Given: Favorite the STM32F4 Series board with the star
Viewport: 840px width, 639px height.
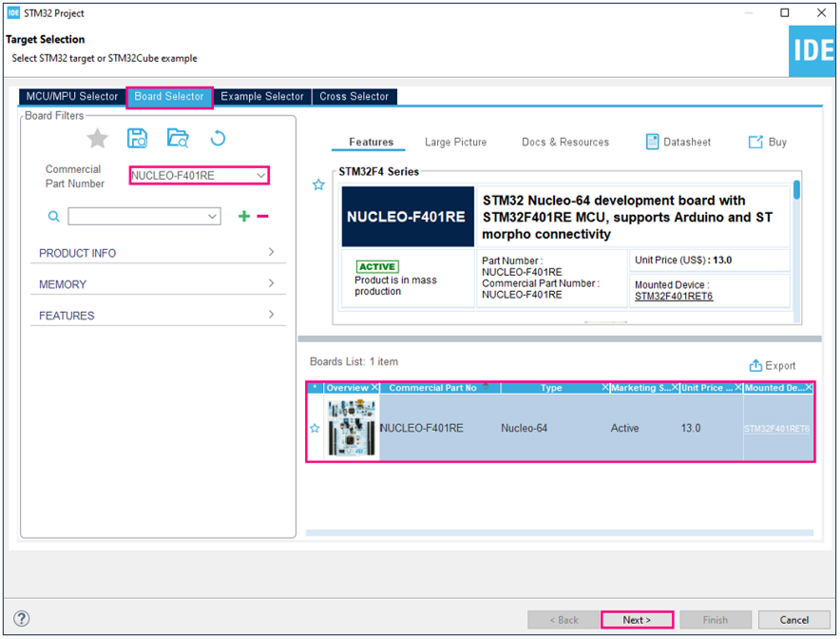Looking at the screenshot, I should tap(318, 184).
